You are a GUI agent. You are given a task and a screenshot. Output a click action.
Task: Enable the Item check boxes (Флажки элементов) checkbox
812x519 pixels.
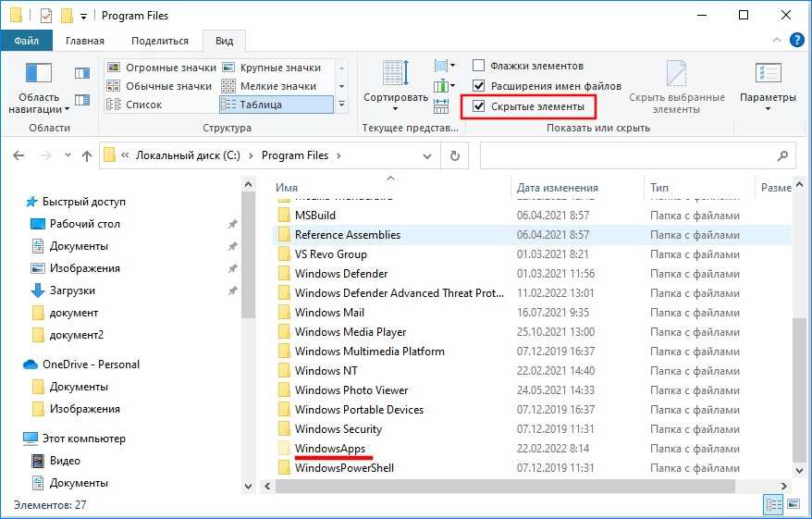[478, 66]
